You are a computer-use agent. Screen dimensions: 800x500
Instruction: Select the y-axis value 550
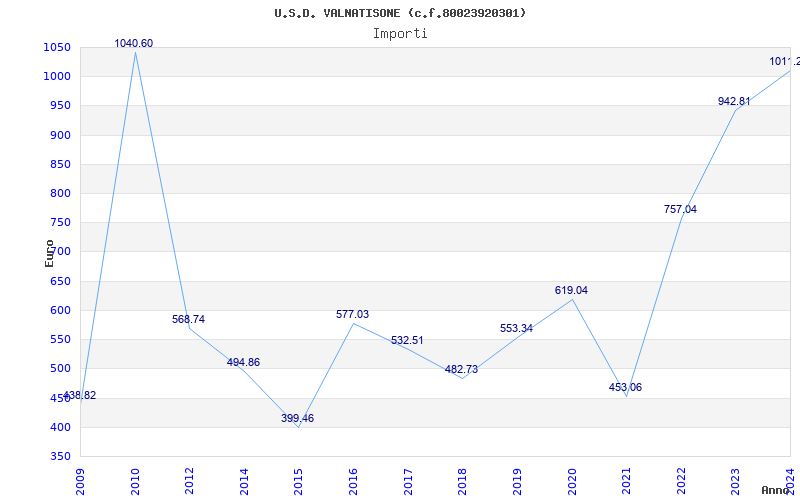[60, 339]
